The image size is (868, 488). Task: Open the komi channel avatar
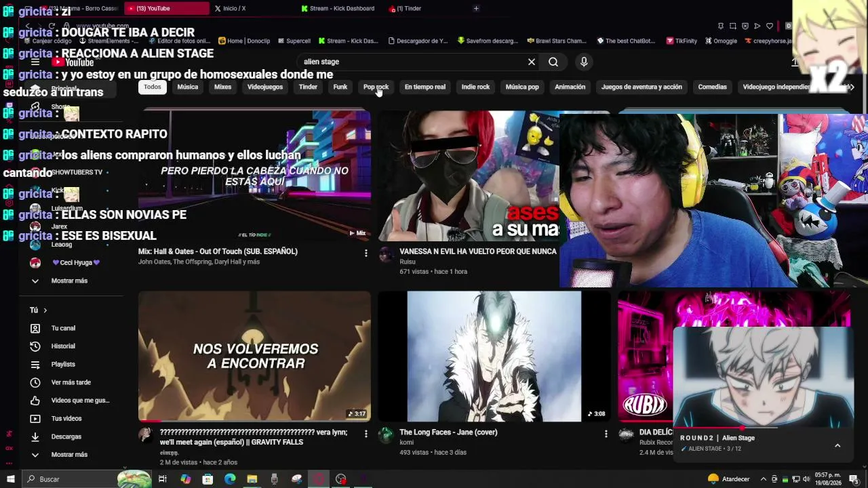click(x=386, y=435)
